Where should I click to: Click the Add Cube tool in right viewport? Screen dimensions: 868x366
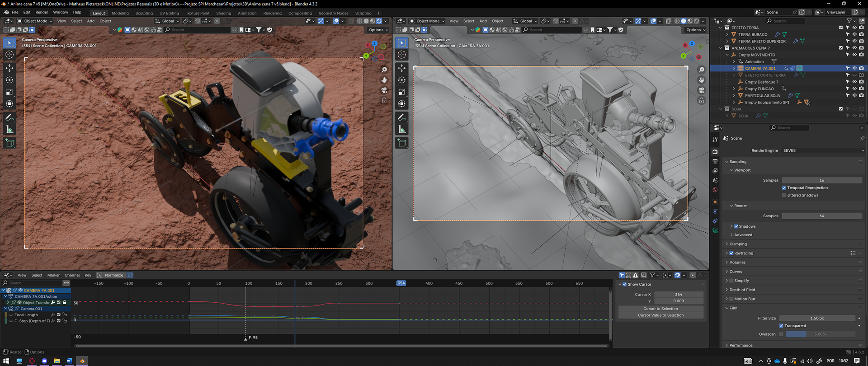coord(402,143)
